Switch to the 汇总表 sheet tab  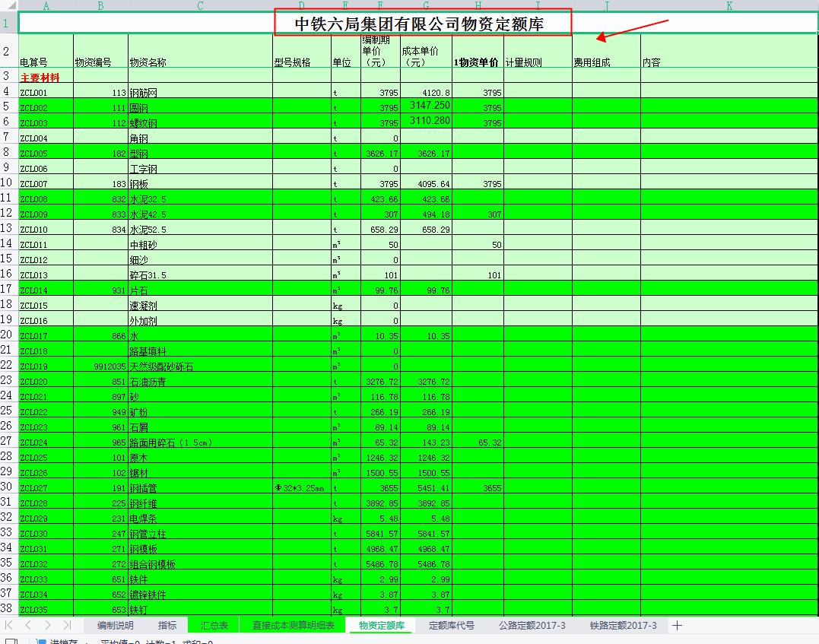tap(214, 625)
